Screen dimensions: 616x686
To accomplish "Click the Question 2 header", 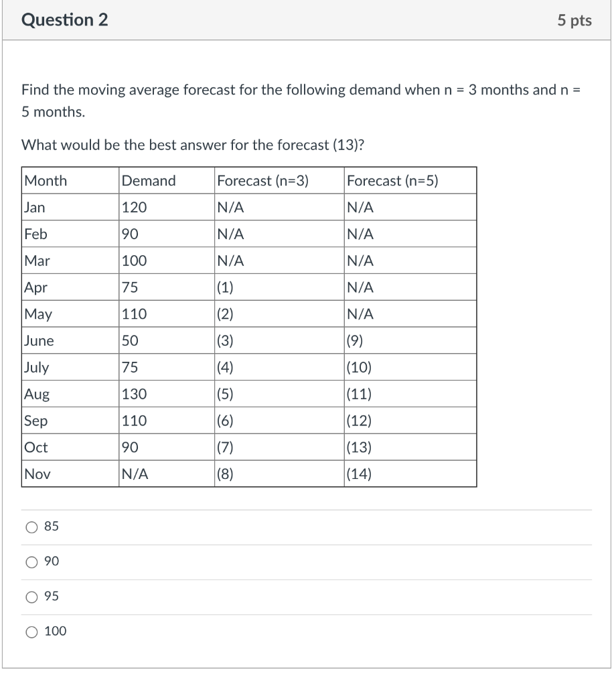I will coord(57,20).
